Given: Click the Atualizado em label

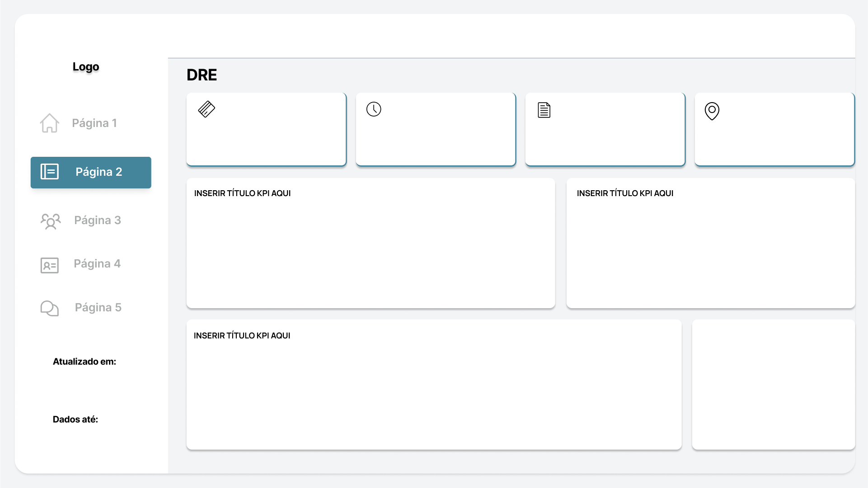Looking at the screenshot, I should coord(84,361).
